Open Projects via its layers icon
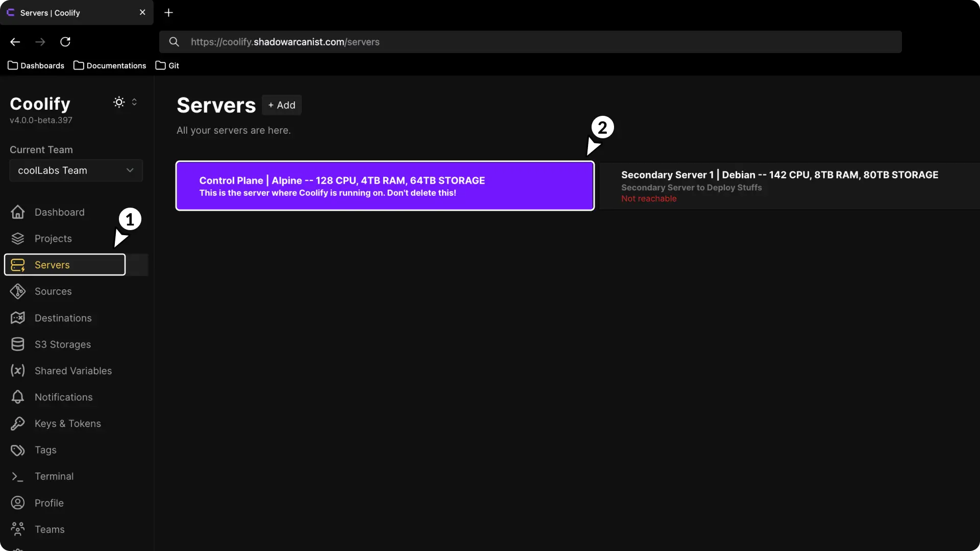The height and width of the screenshot is (551, 980). 18,239
